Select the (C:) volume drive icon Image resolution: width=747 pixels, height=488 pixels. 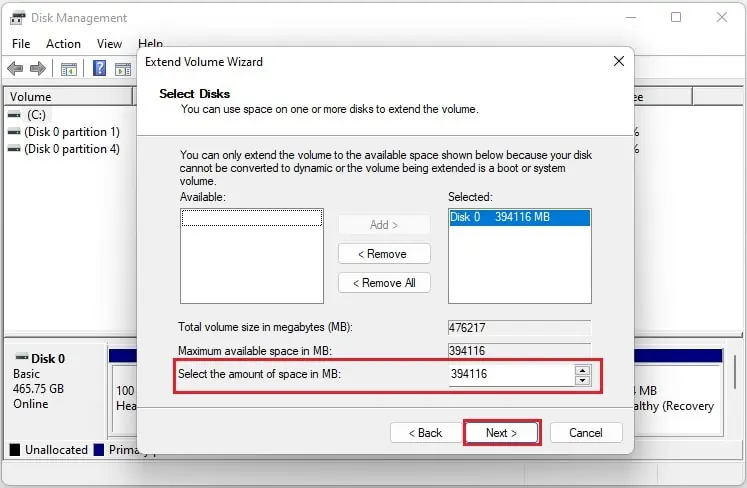point(14,115)
